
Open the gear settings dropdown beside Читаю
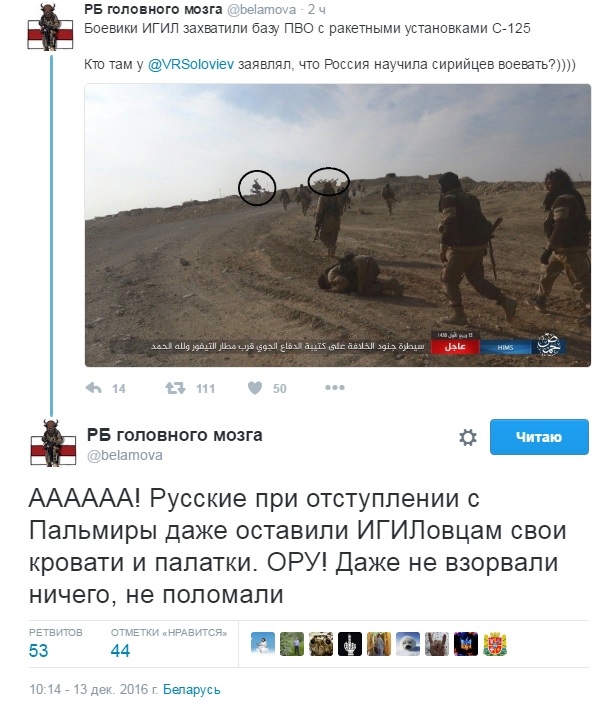pos(468,437)
